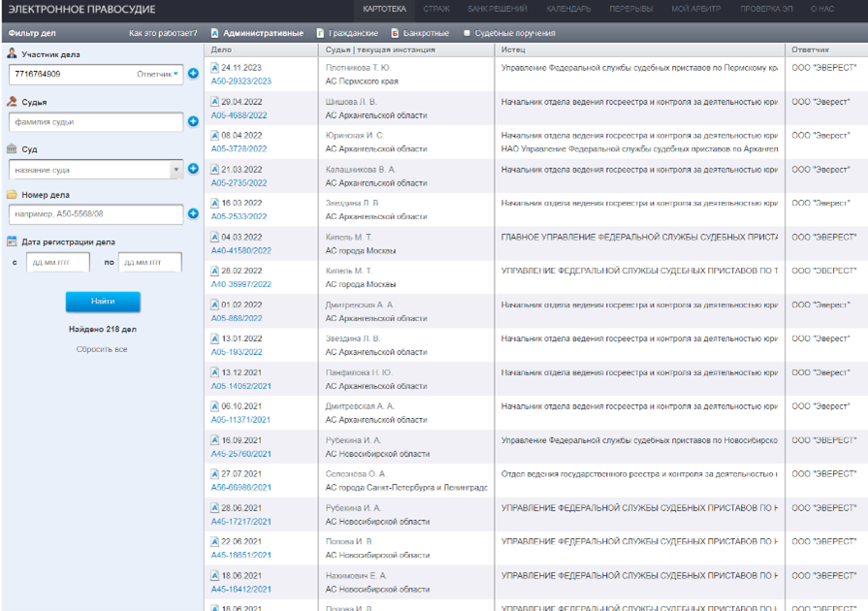
Task: Click the judge surname input field
Action: click(x=96, y=122)
